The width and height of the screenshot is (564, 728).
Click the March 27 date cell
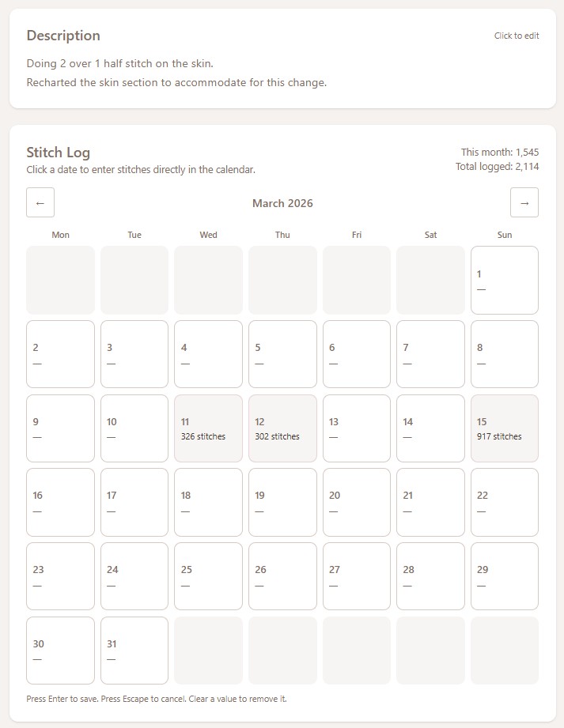point(357,576)
